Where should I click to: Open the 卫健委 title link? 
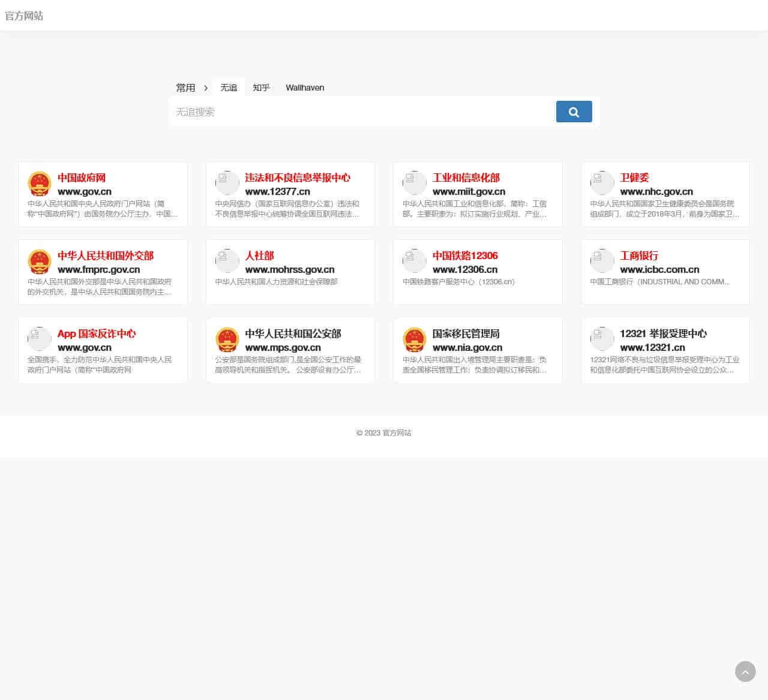pyautogui.click(x=634, y=178)
